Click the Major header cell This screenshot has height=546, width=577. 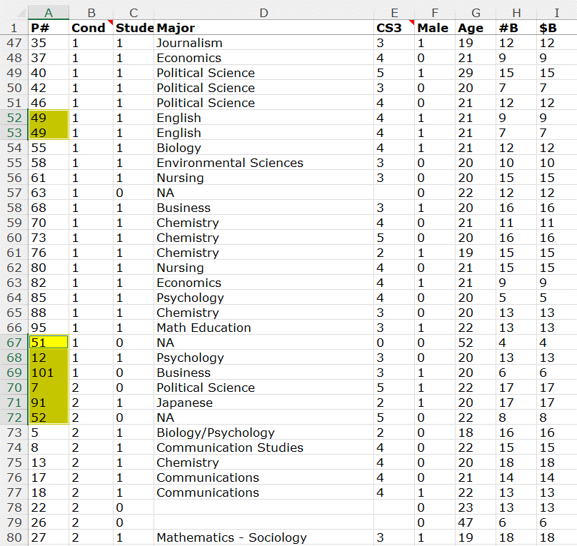(263, 28)
